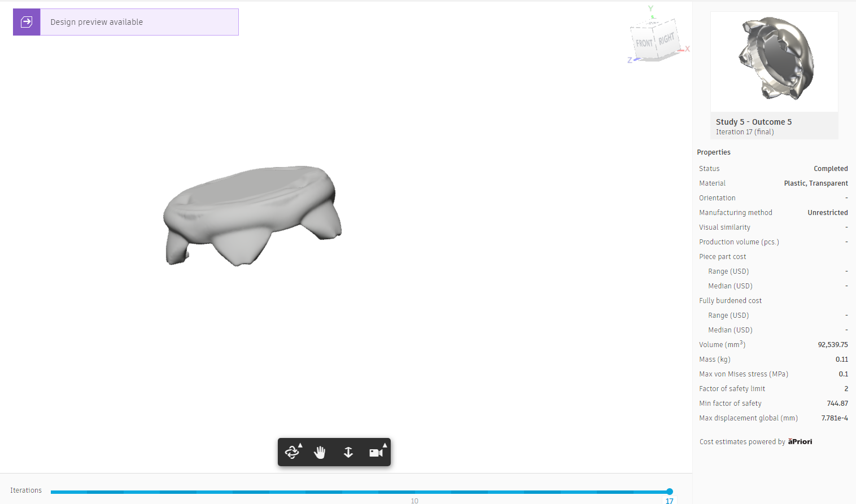The width and height of the screenshot is (856, 504).
Task: Open the Camera tool's dropdown triangle
Action: tap(385, 445)
